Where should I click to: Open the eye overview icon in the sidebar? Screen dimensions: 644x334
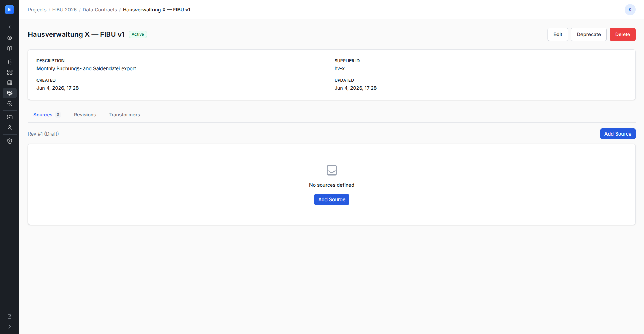click(x=10, y=38)
